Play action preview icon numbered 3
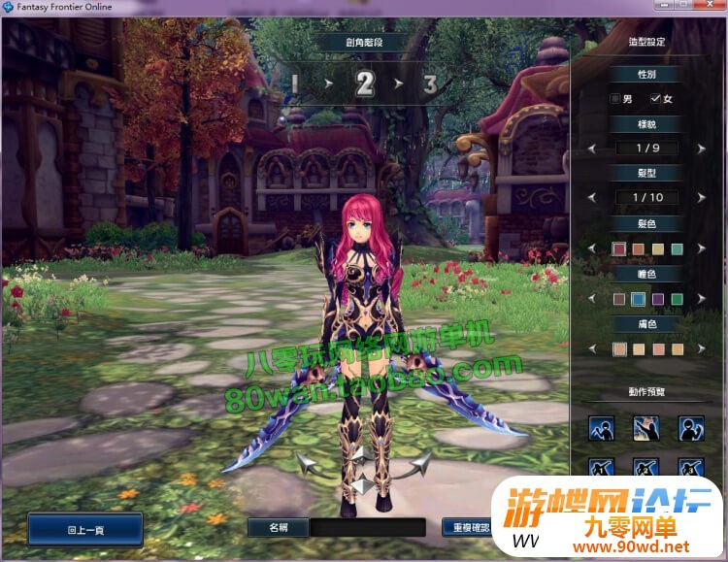Screen dimensions: 728x562 tap(691, 467)
